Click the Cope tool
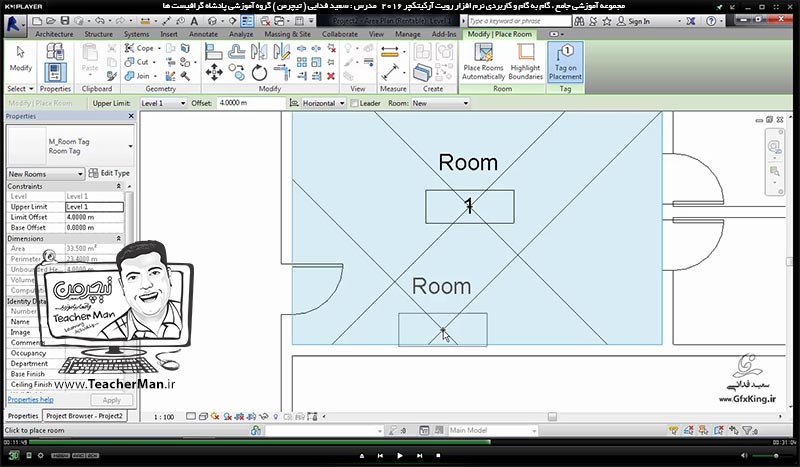 point(139,48)
